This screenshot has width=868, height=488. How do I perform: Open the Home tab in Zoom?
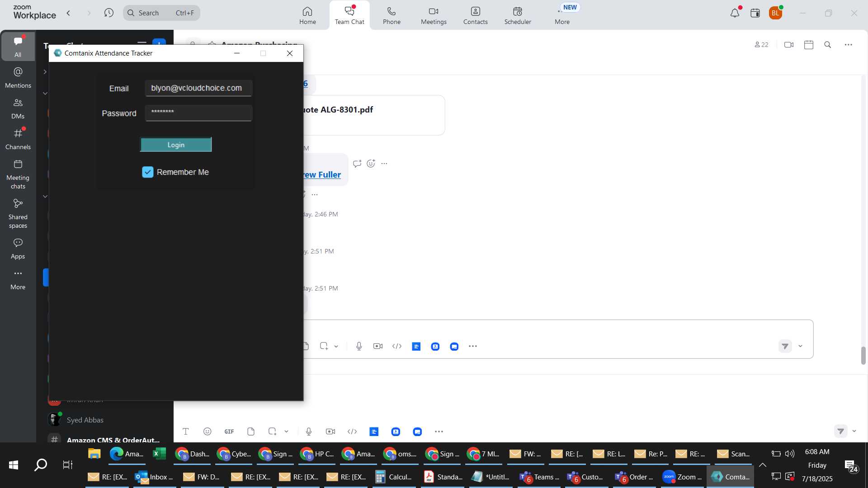coord(307,15)
